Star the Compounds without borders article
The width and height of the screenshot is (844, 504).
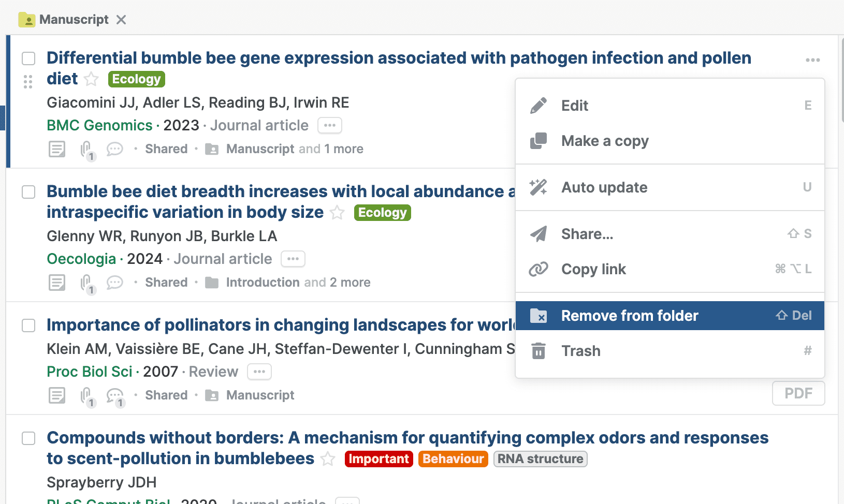point(328,459)
